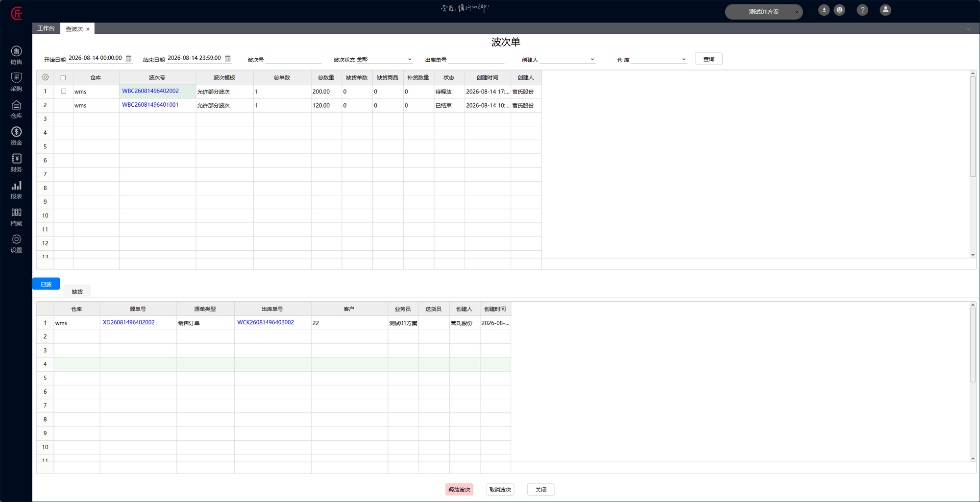This screenshot has height=502, width=980.
Task: Select the 缺货 tab
Action: click(x=77, y=291)
